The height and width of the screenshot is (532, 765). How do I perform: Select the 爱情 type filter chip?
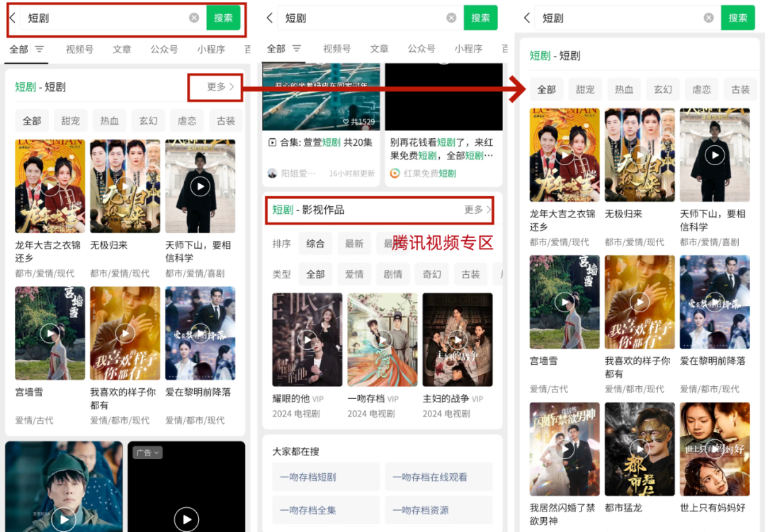coord(354,274)
